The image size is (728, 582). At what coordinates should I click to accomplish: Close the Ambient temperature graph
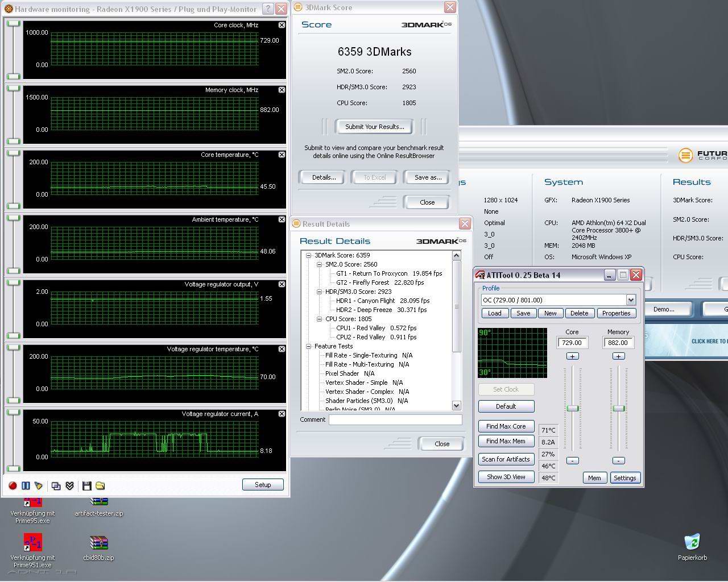click(282, 219)
